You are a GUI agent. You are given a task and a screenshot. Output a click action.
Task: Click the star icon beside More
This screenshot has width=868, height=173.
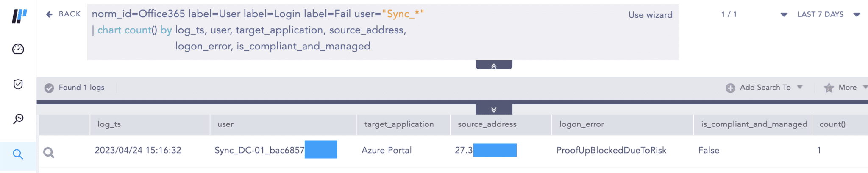[x=829, y=88]
